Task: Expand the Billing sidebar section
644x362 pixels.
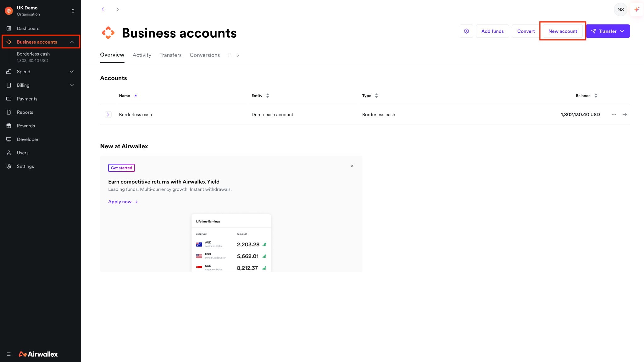Action: click(72, 85)
